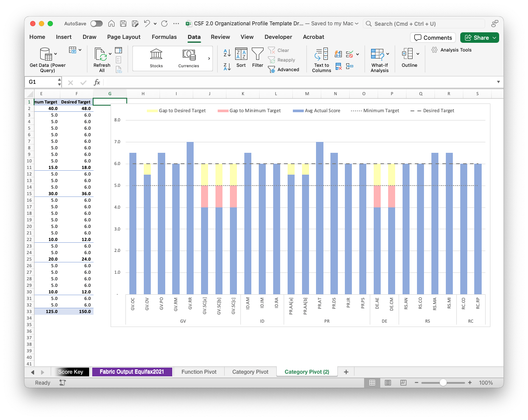
Task: Click Gap to Minimum Target legend swatch
Action: click(223, 111)
